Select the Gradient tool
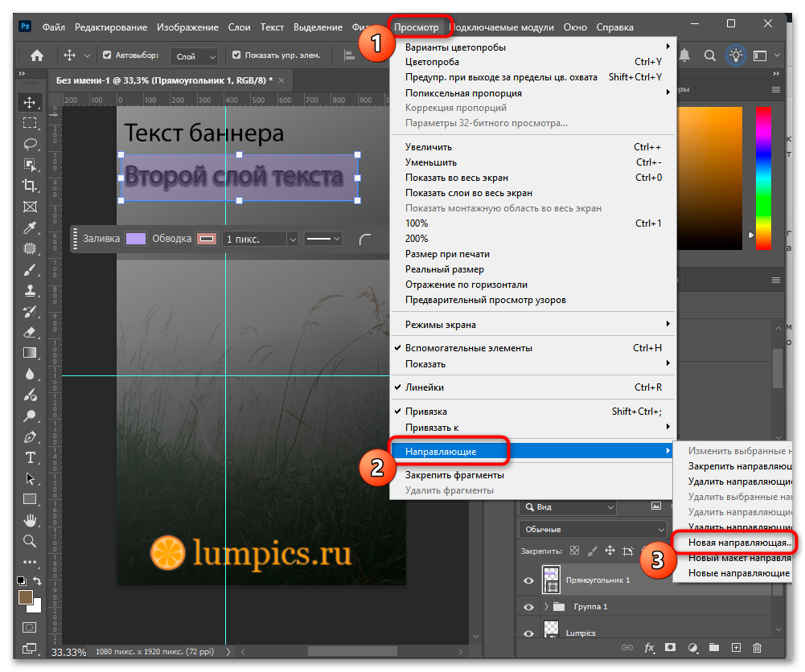Screen dimensions: 805x672 pos(30,354)
